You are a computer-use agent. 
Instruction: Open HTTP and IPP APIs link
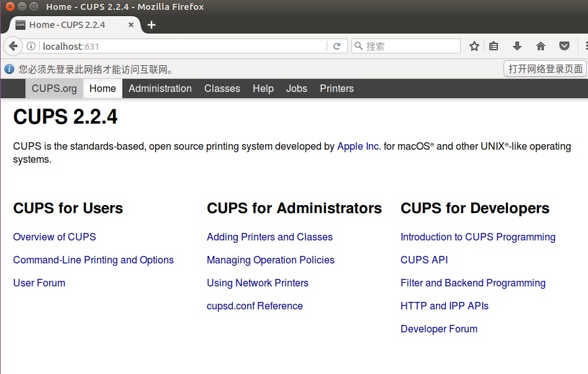[x=445, y=306]
